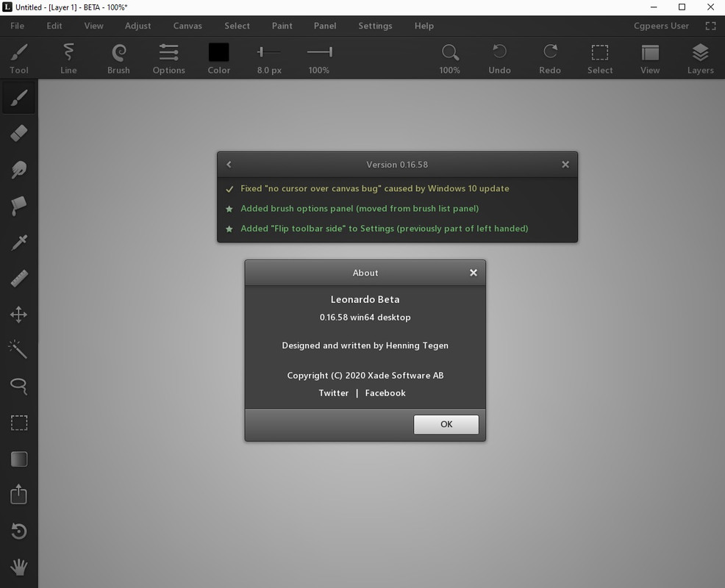Open the Help menu

[424, 26]
